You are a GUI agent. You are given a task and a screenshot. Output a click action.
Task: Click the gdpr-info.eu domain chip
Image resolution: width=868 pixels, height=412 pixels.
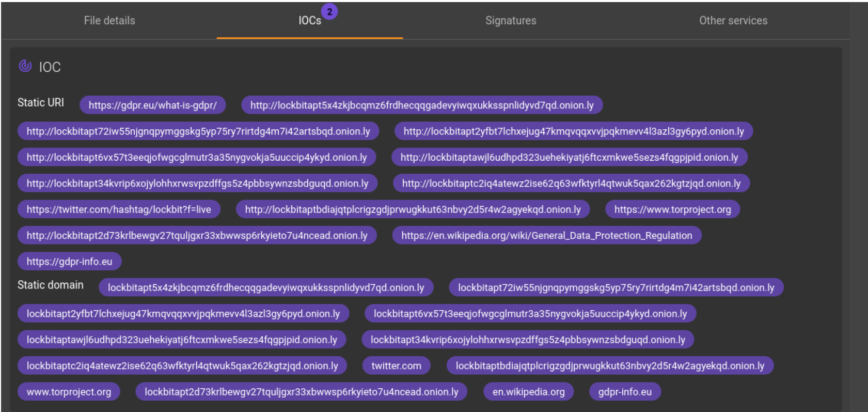tap(625, 392)
